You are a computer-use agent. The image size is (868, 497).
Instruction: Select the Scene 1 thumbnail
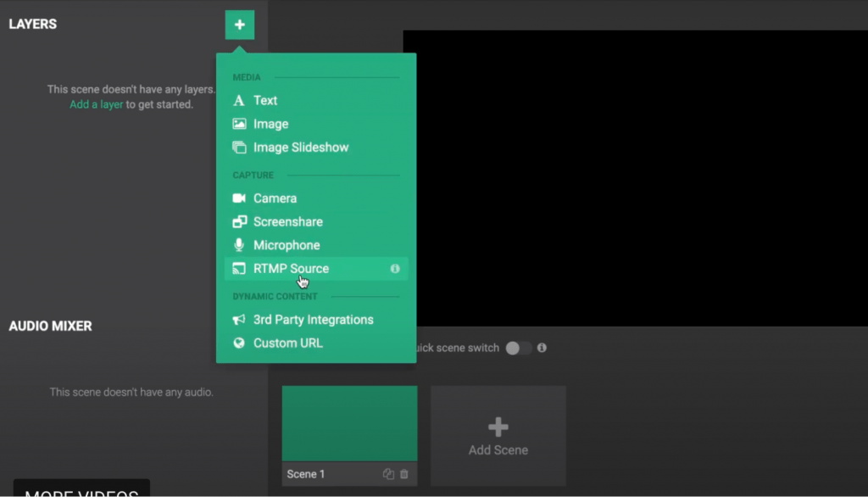(348, 422)
